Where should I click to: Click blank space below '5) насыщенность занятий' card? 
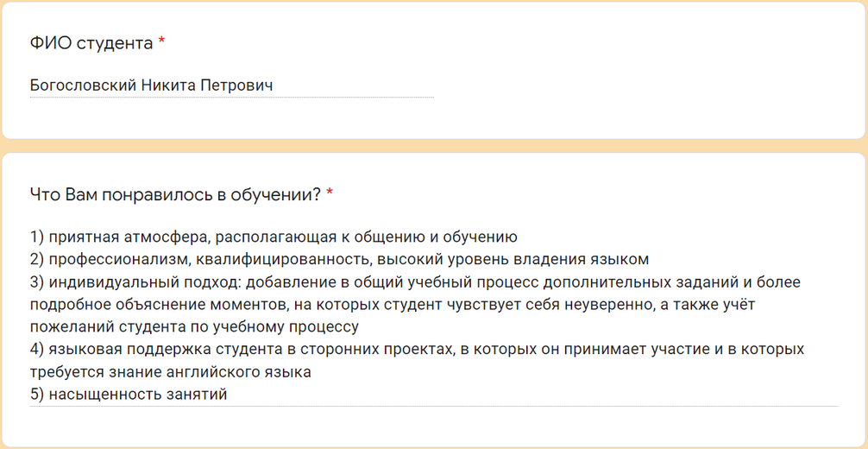tap(434, 427)
